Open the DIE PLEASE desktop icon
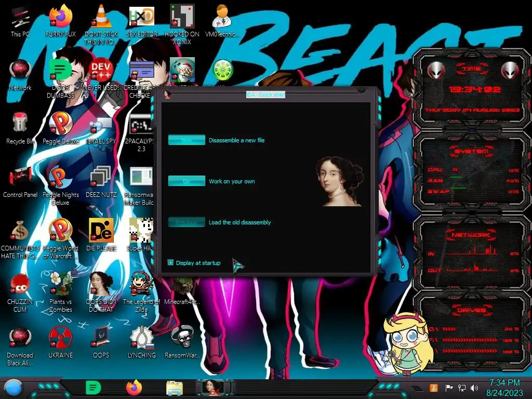Viewport: 532px width, 399px height. [101, 235]
